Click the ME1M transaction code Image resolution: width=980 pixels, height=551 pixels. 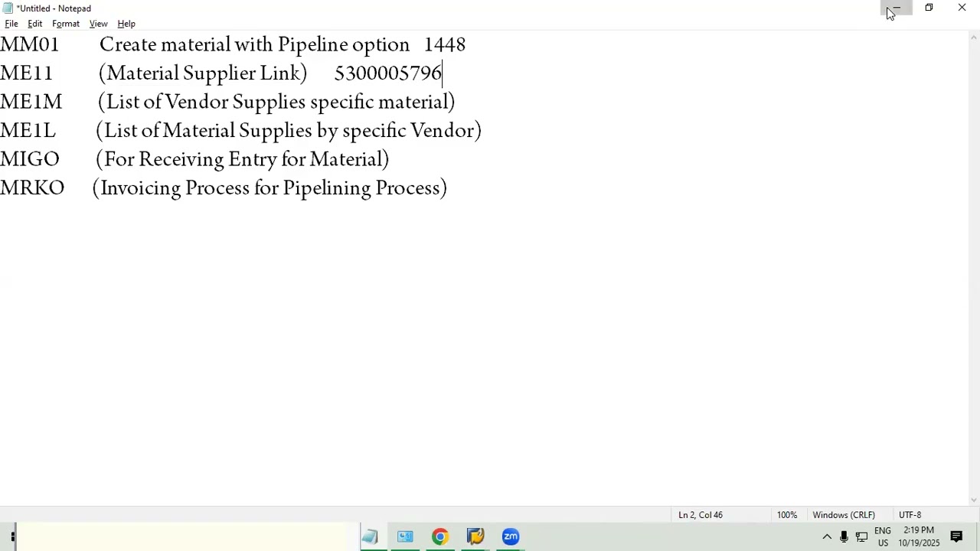31,102
